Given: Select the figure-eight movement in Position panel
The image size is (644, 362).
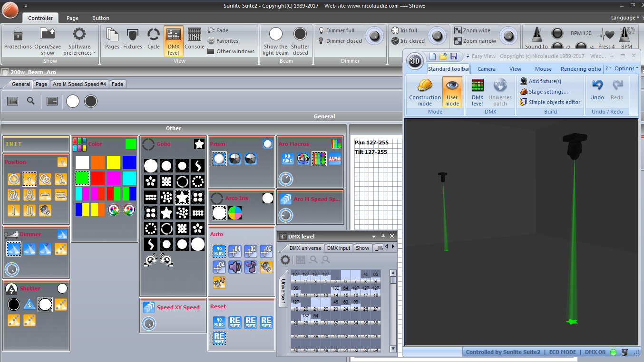Looking at the screenshot, I should tap(29, 194).
